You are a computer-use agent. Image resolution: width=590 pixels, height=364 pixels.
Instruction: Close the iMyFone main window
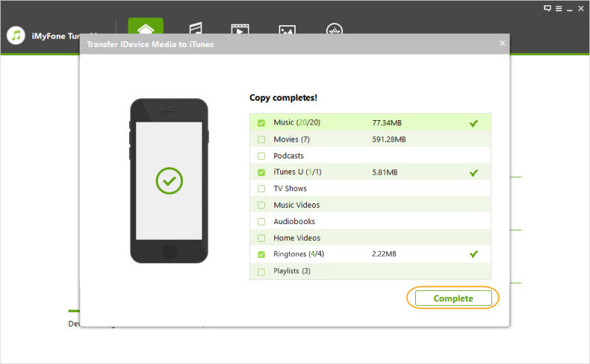click(581, 8)
